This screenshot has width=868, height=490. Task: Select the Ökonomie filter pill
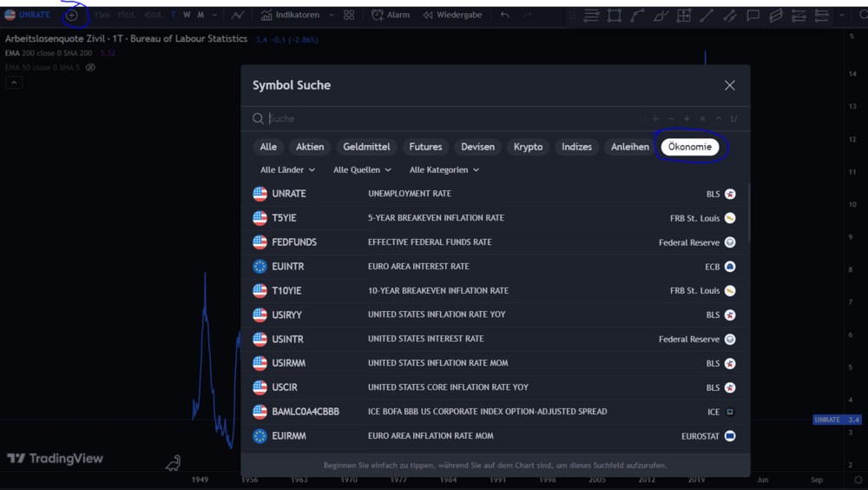[690, 147]
